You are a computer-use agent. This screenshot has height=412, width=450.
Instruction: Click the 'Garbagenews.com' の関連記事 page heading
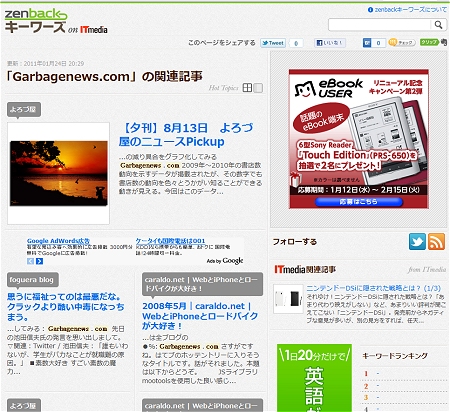pos(104,76)
